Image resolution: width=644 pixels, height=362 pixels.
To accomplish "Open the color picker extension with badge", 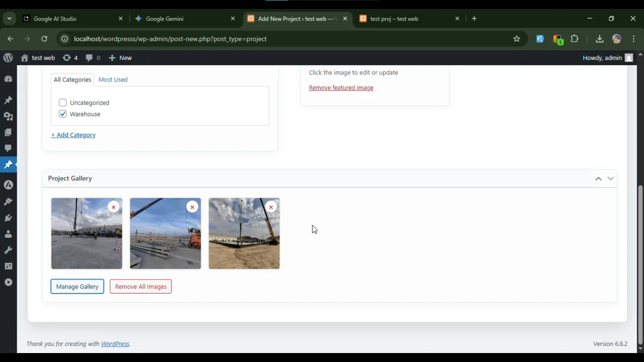I will click(x=558, y=40).
